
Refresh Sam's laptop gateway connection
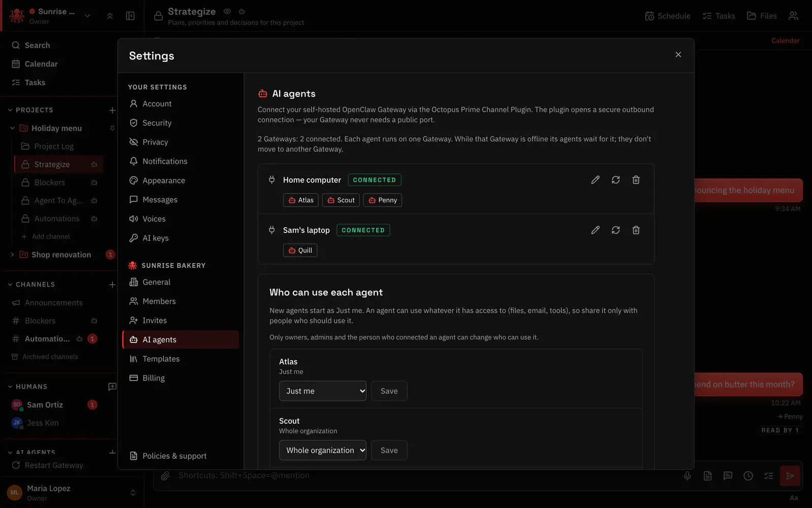(616, 230)
